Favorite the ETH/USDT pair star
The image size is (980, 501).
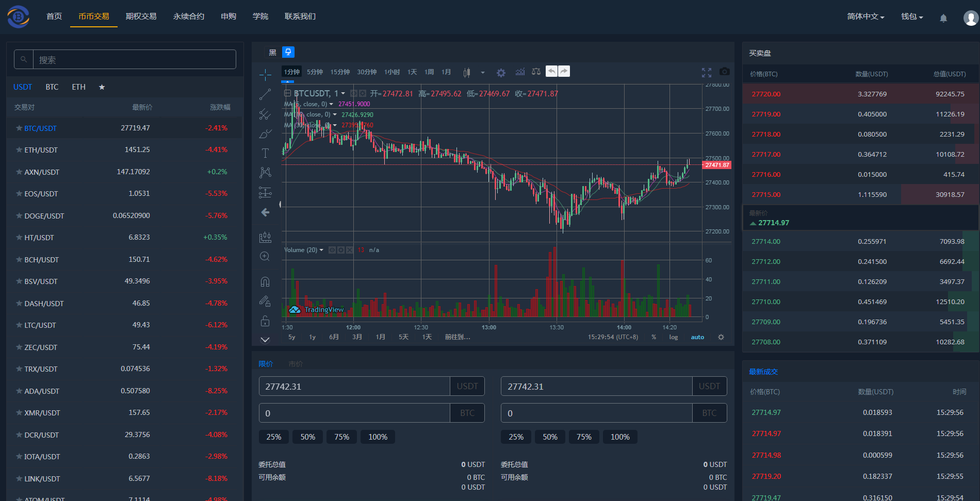19,150
